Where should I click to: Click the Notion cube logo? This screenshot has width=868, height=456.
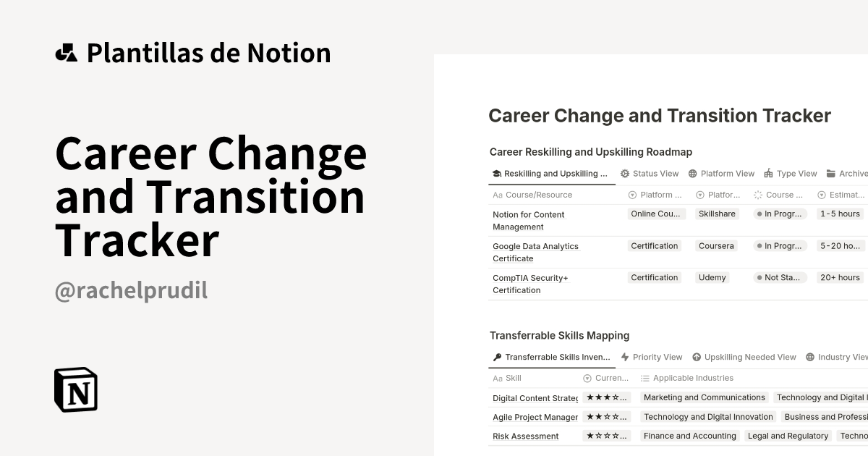(x=76, y=389)
